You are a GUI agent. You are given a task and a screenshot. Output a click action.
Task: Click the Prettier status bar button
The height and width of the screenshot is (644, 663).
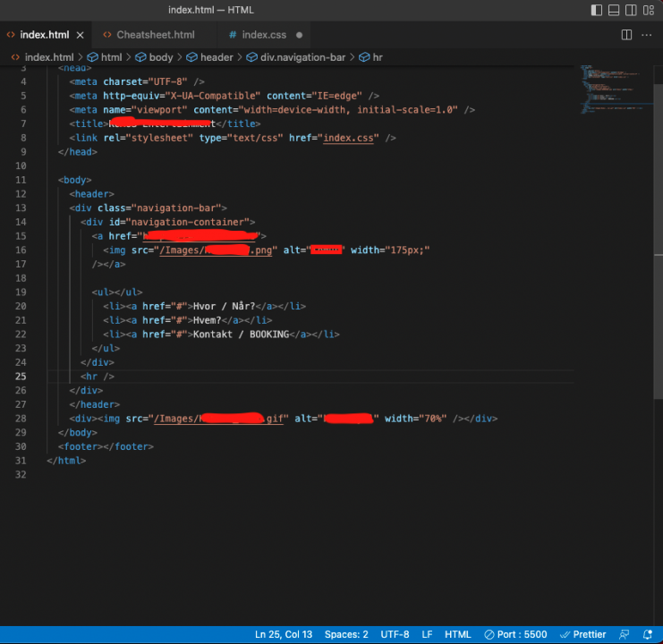582,634
